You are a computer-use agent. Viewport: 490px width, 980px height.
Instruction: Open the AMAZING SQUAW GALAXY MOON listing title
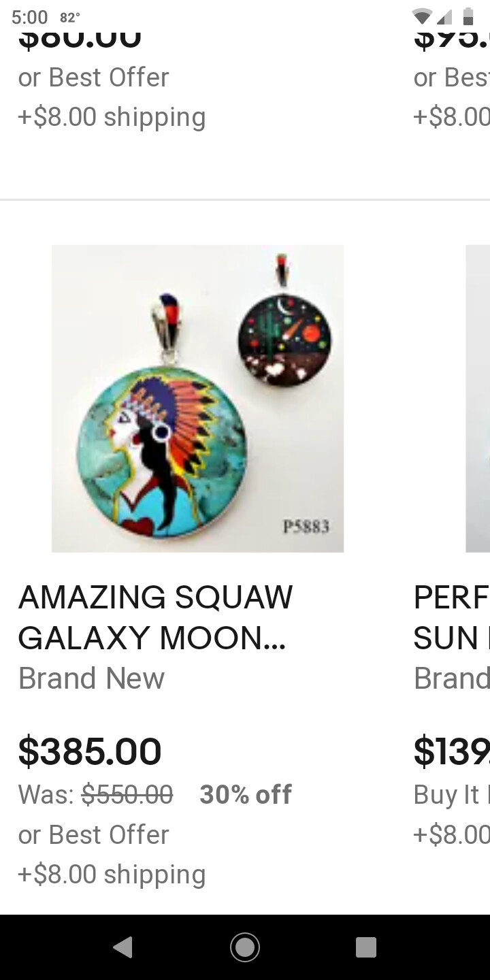point(155,617)
